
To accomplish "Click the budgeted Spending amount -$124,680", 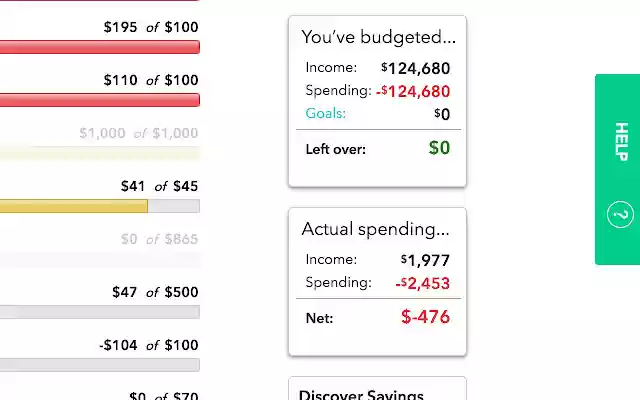I will [x=413, y=91].
